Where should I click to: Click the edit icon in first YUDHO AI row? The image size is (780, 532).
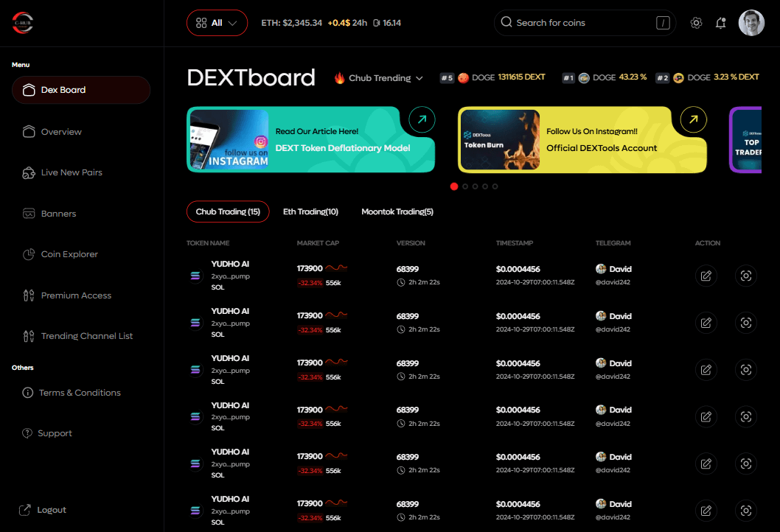706,276
